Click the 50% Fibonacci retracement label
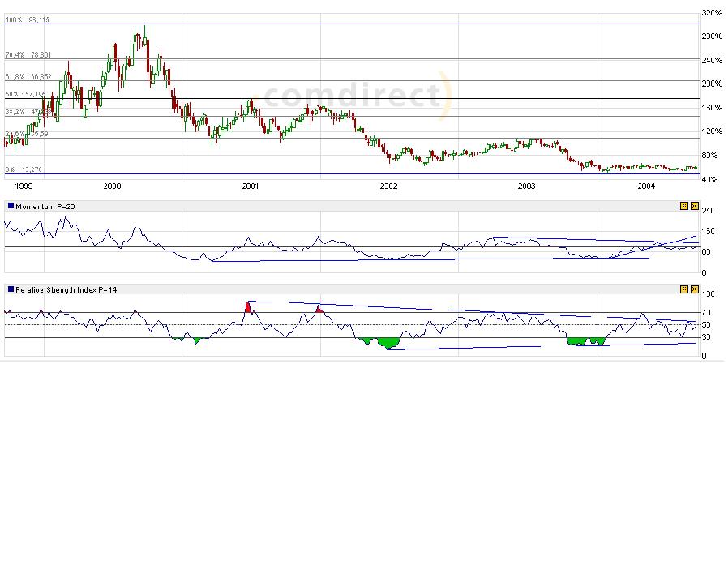 point(26,94)
